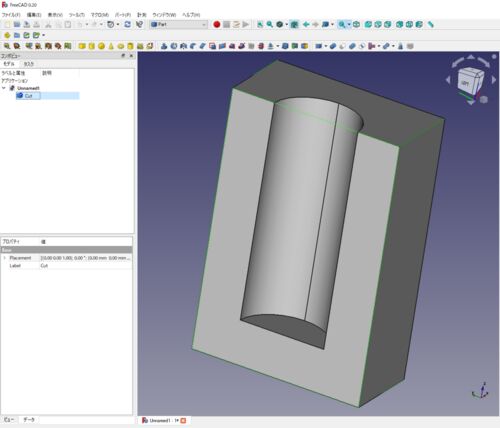Screen dimensions: 500x428
Task: Start macro recording with red circle
Action: pyautogui.click(x=217, y=25)
